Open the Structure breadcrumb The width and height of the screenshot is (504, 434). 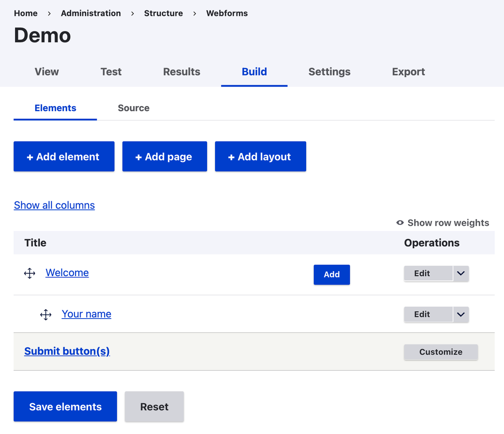(x=163, y=13)
